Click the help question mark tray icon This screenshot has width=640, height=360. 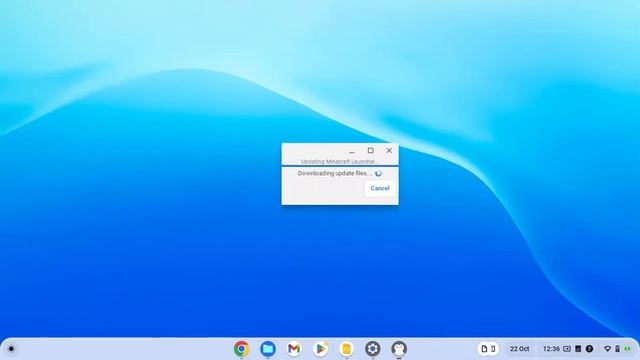(589, 349)
